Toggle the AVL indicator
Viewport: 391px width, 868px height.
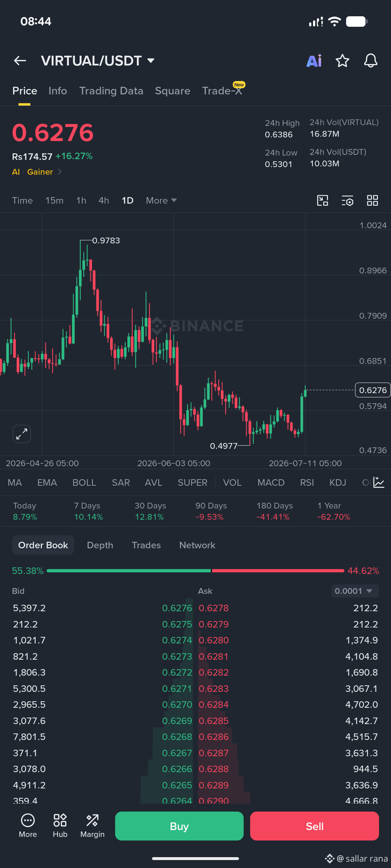[x=154, y=482]
